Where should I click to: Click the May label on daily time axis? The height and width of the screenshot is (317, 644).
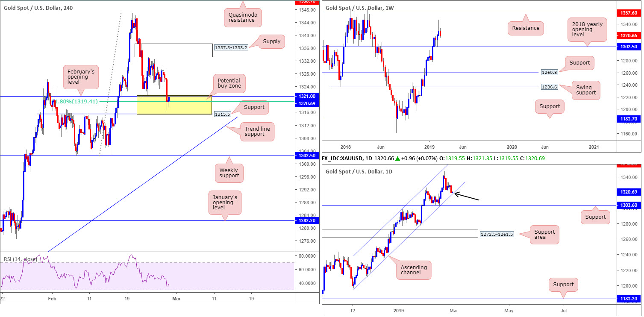[x=509, y=310]
